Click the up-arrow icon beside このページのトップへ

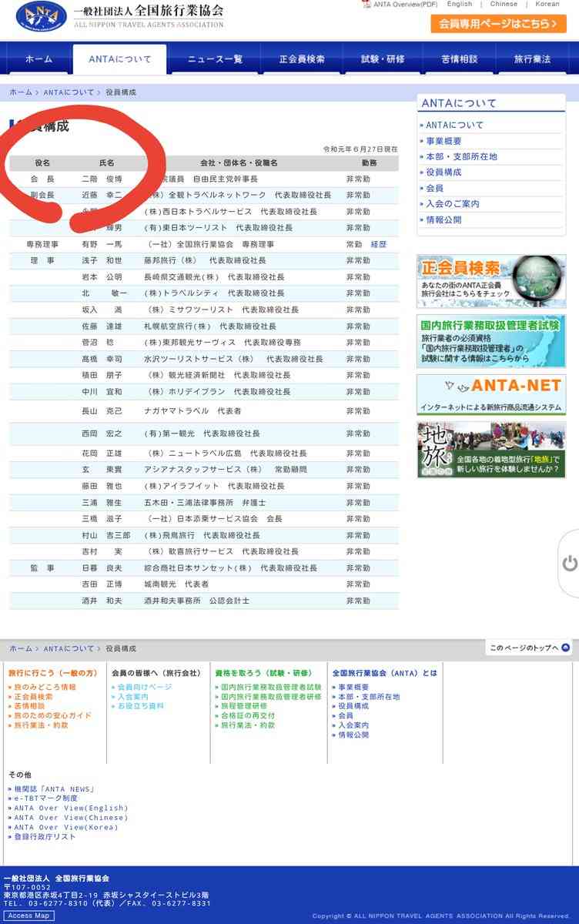[x=566, y=648]
